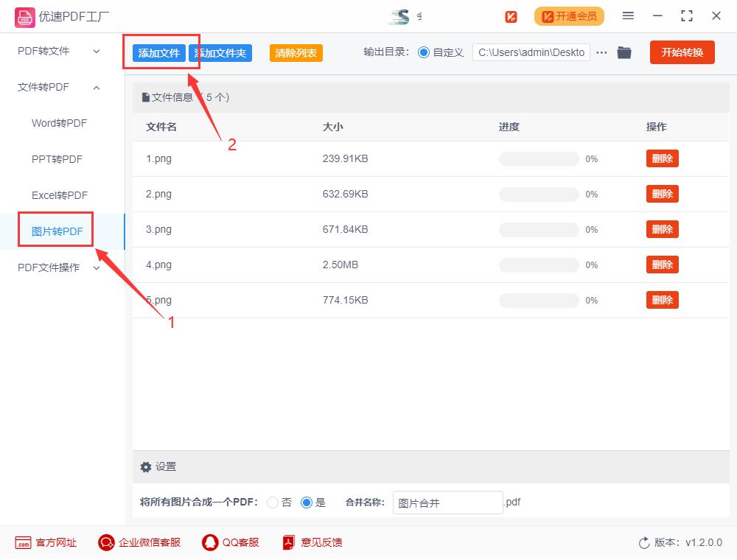Delete 3.png using its 删除 button
The image size is (737, 560).
click(662, 229)
